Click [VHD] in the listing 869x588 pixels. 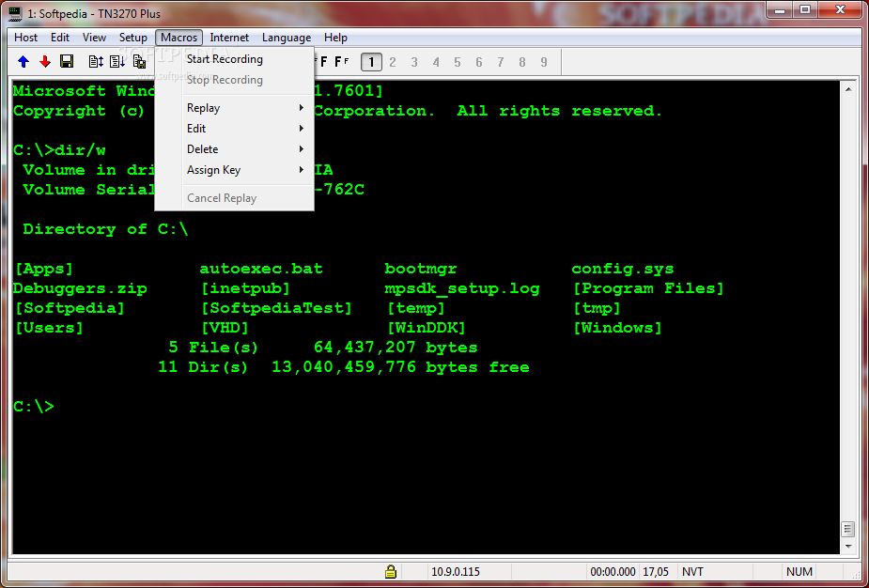pos(225,328)
